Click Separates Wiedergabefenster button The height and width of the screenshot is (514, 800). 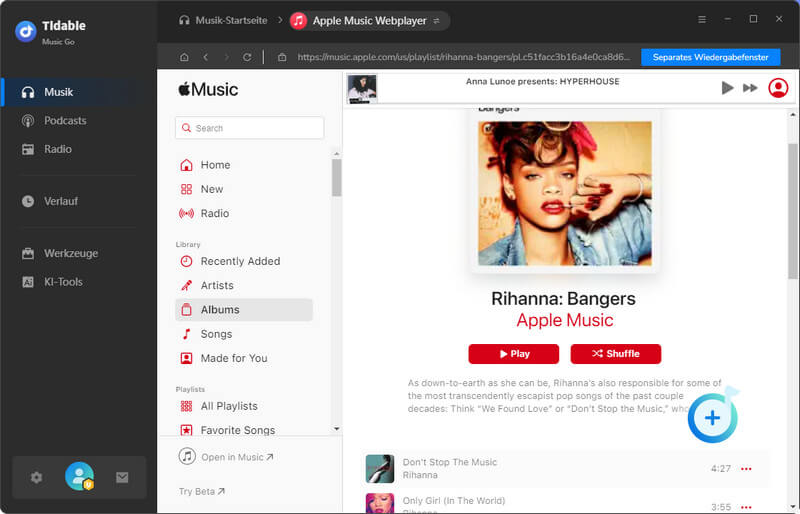pyautogui.click(x=710, y=57)
